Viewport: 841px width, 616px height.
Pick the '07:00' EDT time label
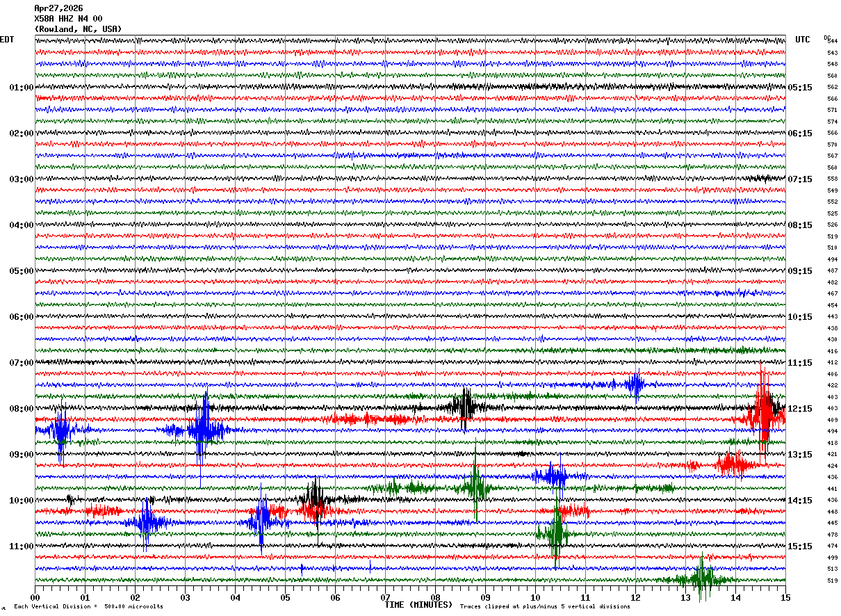(22, 363)
